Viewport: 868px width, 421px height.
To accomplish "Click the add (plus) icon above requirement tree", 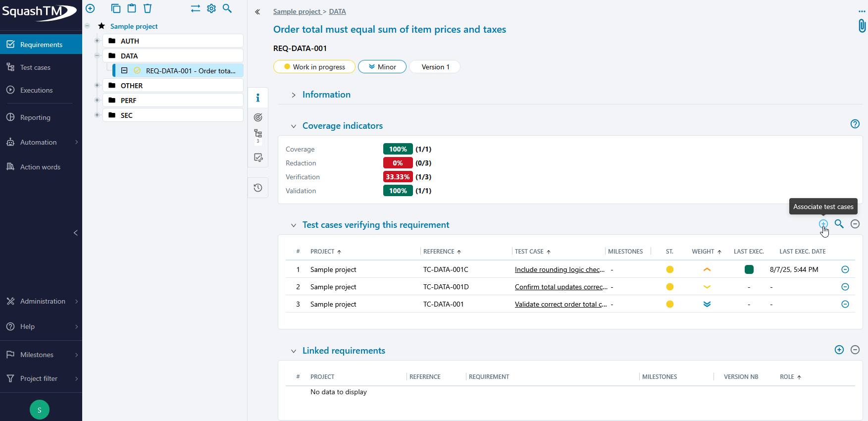I will [90, 8].
